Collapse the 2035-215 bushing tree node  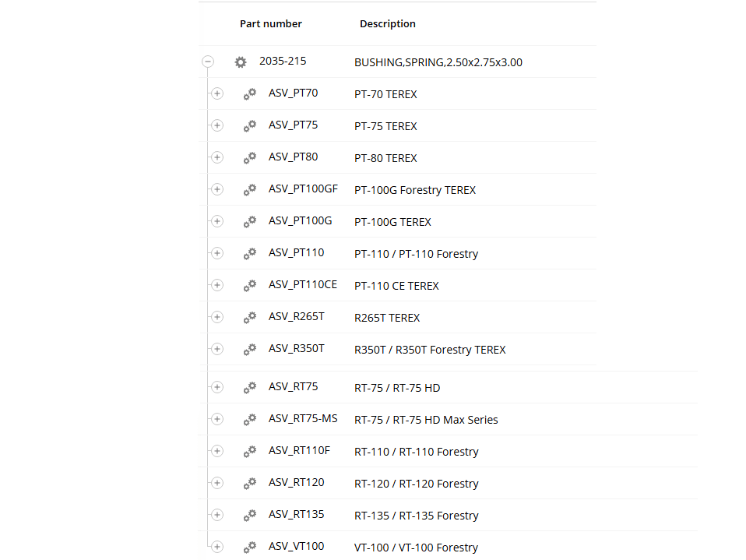click(208, 62)
